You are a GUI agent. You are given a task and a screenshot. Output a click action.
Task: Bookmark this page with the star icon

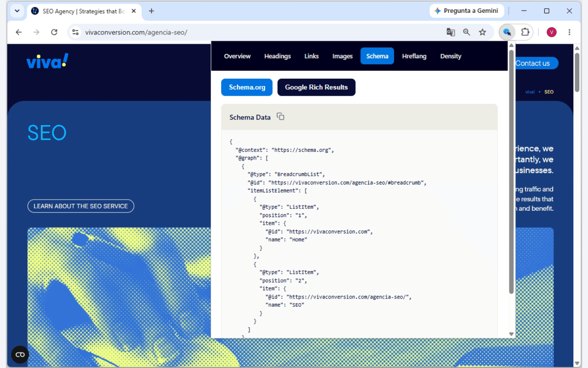tap(482, 32)
